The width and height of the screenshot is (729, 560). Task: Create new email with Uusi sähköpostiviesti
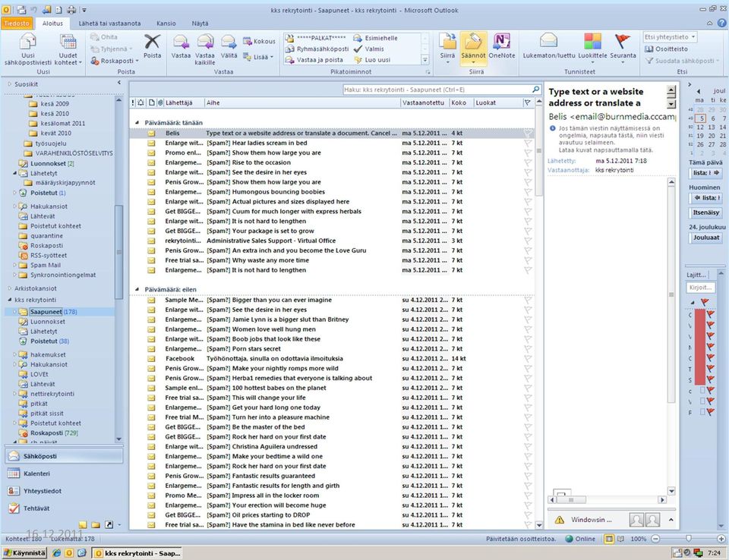click(28, 49)
